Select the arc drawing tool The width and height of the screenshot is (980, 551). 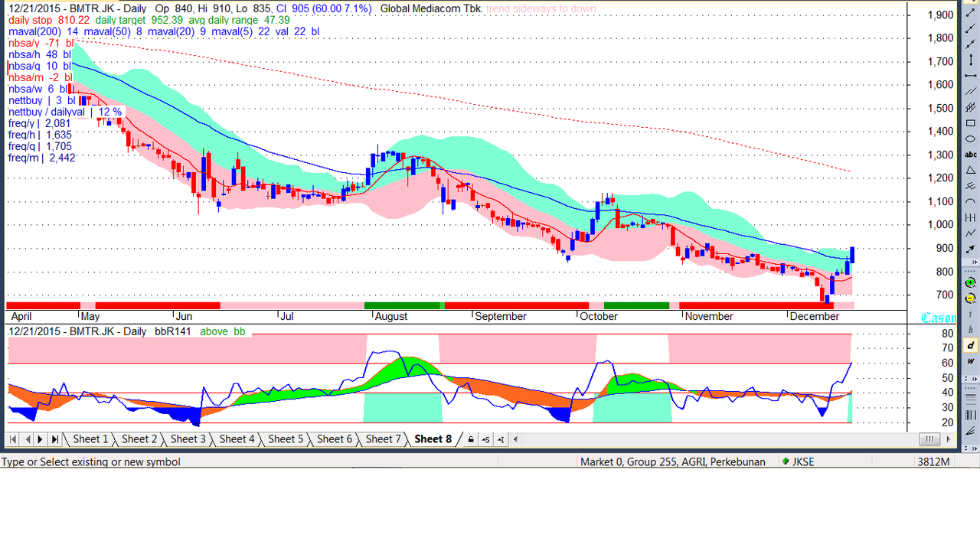point(970,201)
